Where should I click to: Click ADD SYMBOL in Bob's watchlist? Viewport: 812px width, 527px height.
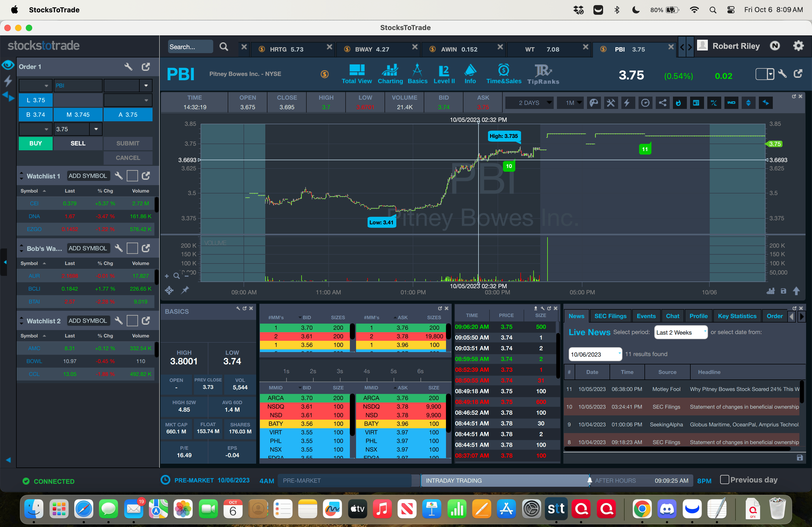[x=88, y=248]
